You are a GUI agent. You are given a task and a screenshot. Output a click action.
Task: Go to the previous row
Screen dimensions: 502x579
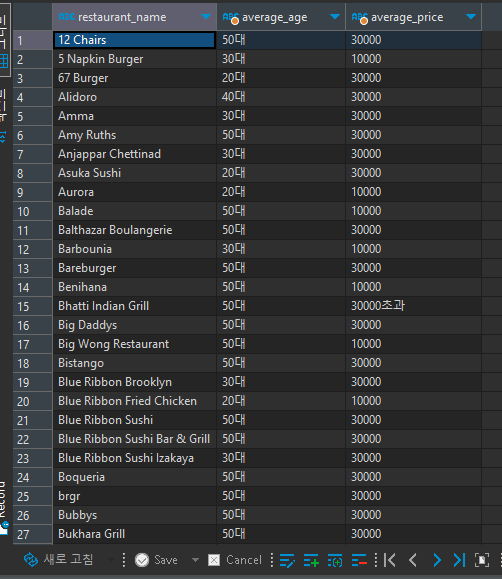tap(413, 560)
